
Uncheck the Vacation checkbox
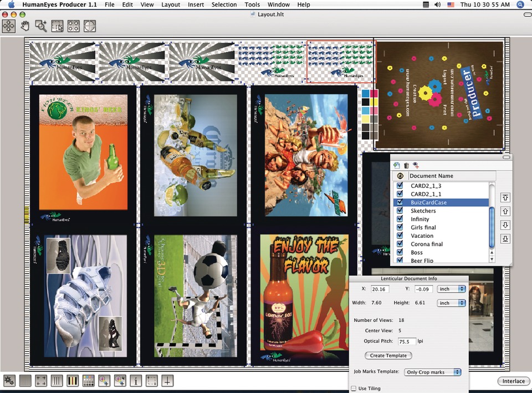pos(400,235)
